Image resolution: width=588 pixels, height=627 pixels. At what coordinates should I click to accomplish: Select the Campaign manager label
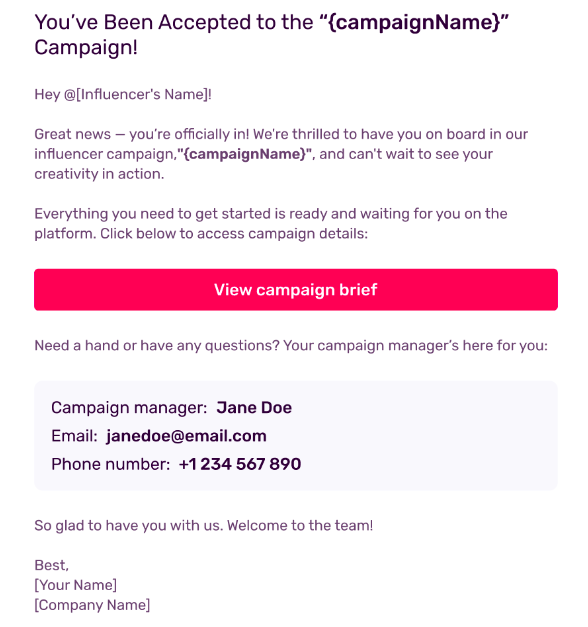(x=129, y=408)
